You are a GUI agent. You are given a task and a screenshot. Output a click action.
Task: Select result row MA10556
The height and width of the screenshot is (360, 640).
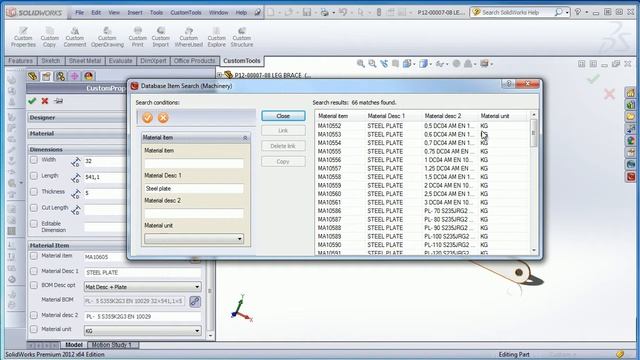click(x=422, y=160)
